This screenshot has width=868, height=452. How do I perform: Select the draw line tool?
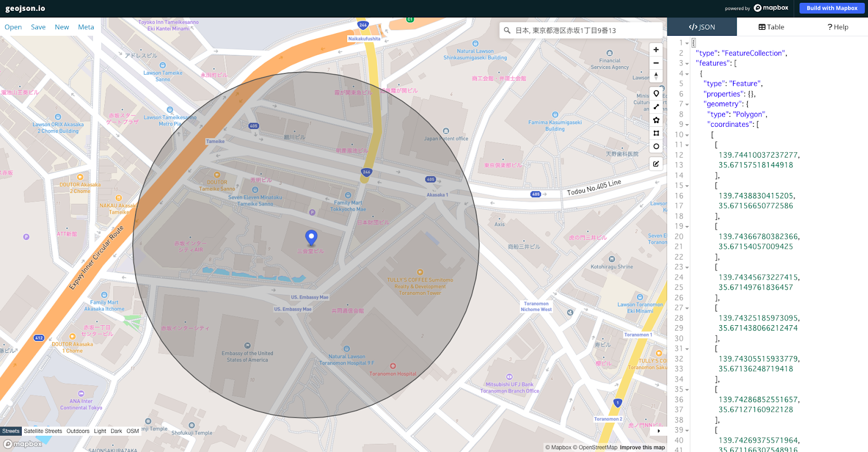coord(656,107)
